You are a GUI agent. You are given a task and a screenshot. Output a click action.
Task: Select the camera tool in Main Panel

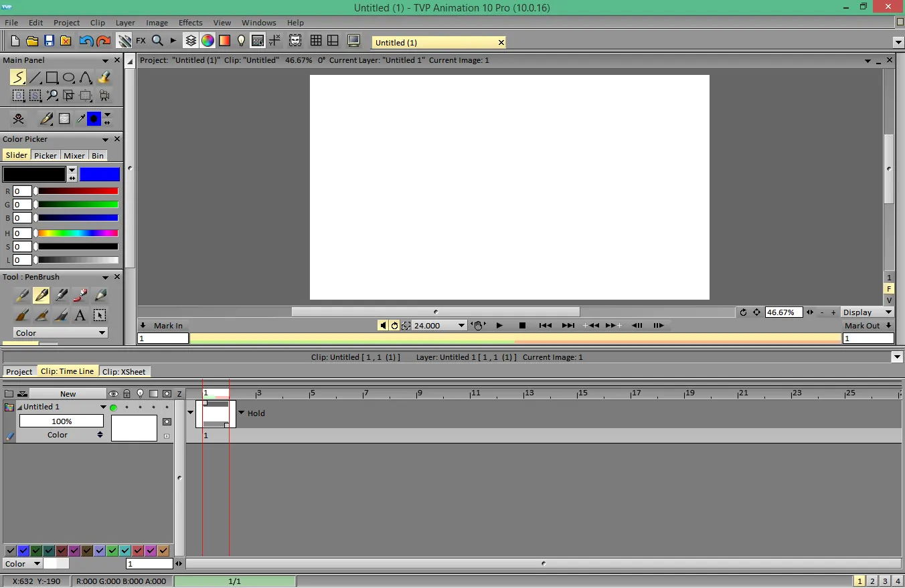point(104,96)
